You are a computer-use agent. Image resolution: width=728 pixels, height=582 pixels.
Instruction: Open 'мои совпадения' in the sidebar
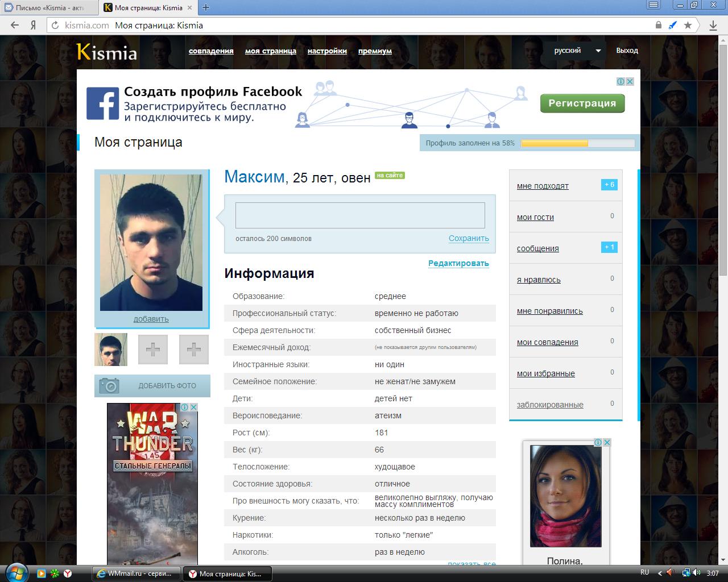pos(548,342)
